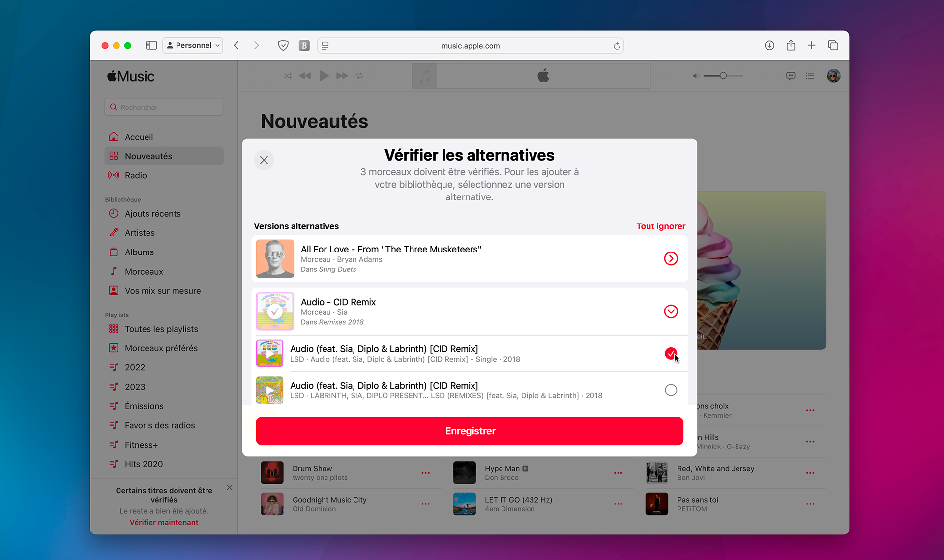This screenshot has width=944, height=560.
Task: Open the Hits 2020 playlist
Action: point(164,464)
